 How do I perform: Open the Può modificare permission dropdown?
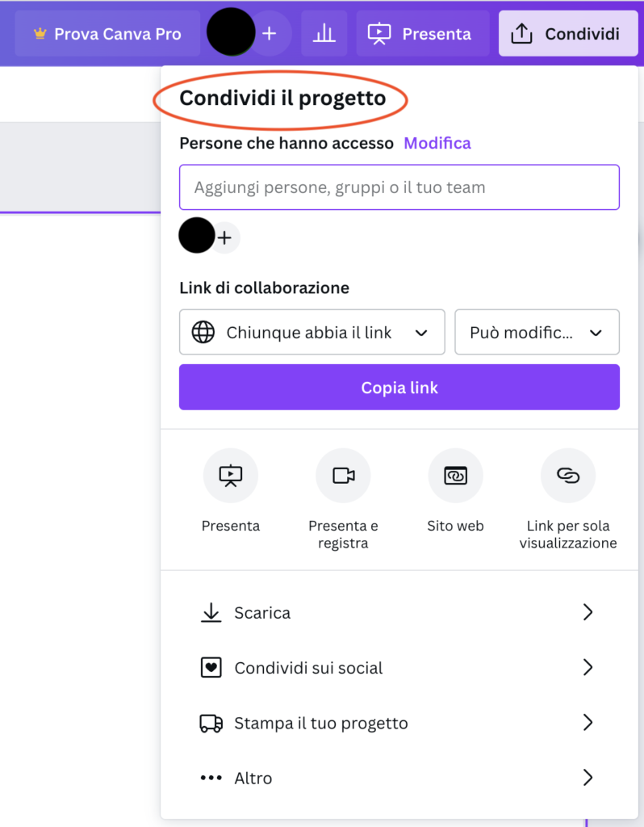(537, 332)
